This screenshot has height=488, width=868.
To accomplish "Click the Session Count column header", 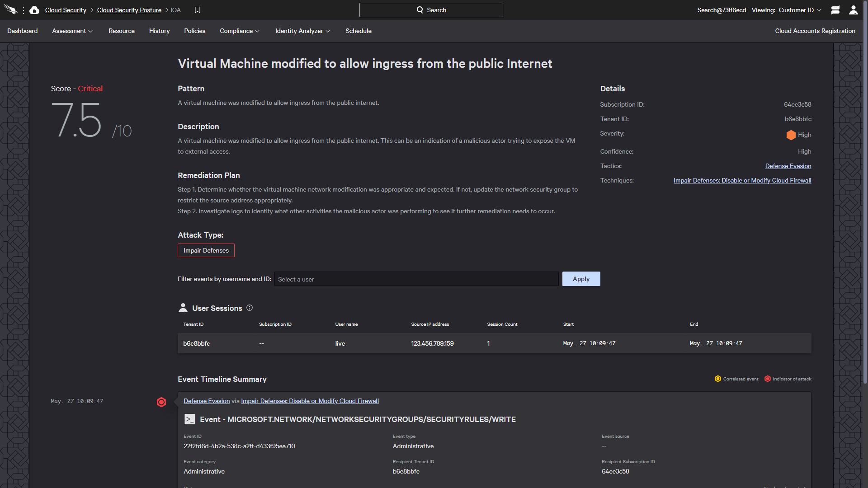I will 502,324.
